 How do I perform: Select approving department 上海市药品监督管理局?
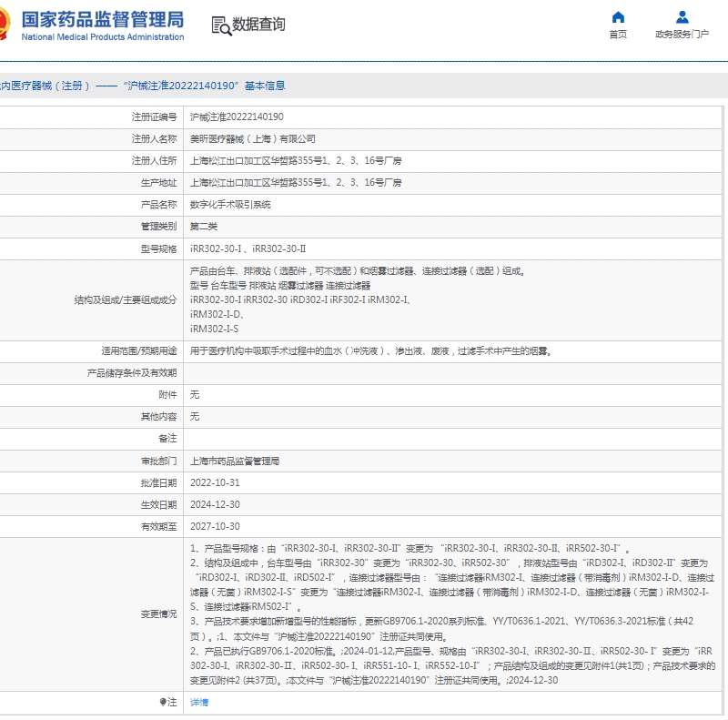pos(235,461)
